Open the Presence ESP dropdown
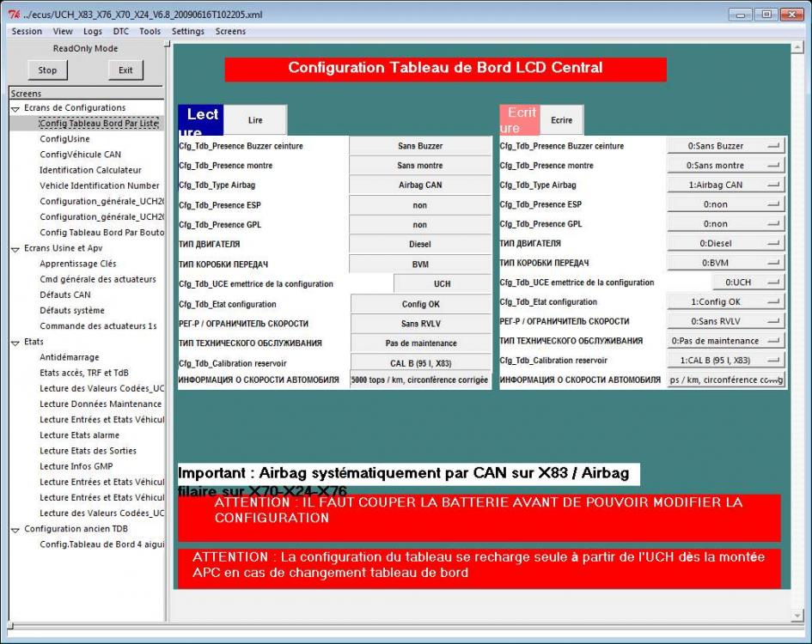The width and height of the screenshot is (812, 644). (725, 204)
